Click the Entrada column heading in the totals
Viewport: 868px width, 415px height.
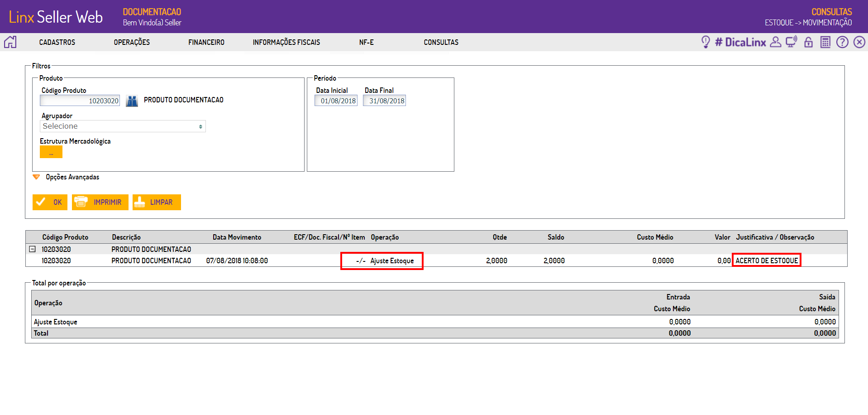pos(678,297)
